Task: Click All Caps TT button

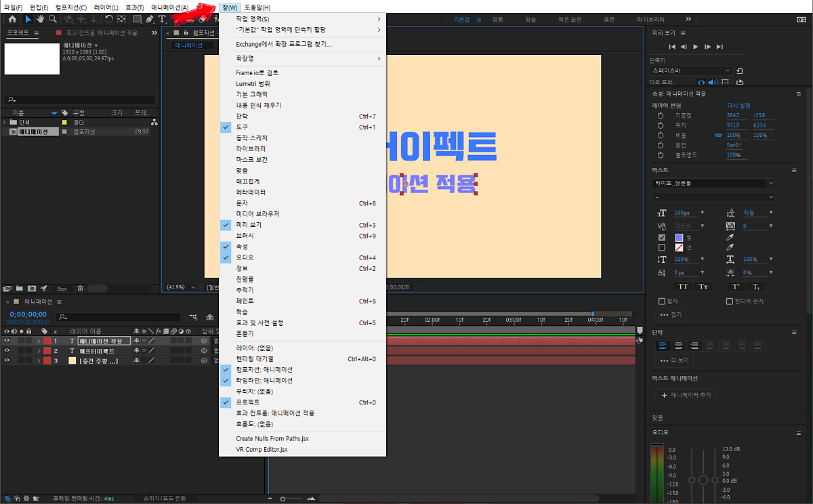Action: [683, 287]
